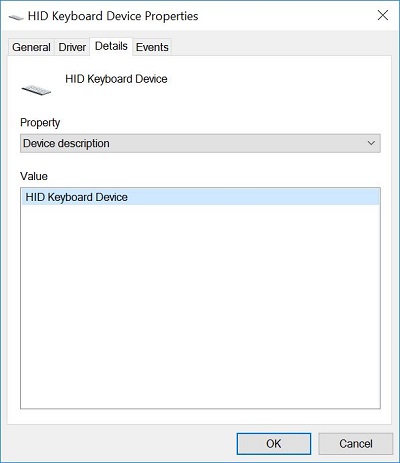Open the Driver tab

point(72,47)
